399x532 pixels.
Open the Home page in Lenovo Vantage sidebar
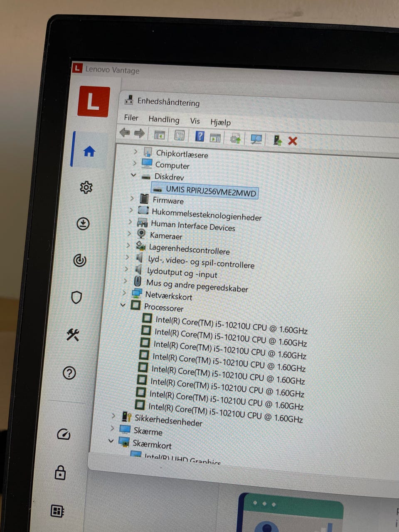click(x=89, y=151)
